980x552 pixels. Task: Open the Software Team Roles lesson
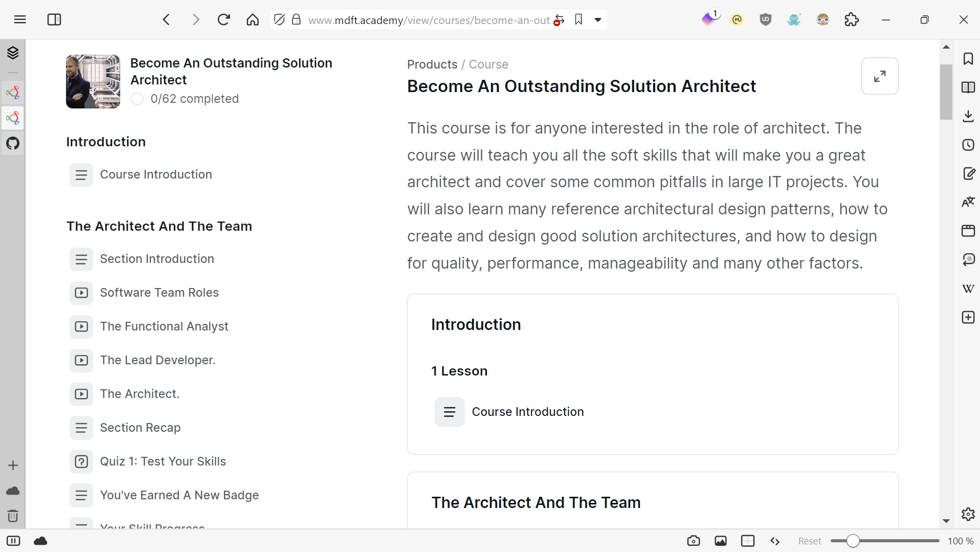tap(159, 293)
